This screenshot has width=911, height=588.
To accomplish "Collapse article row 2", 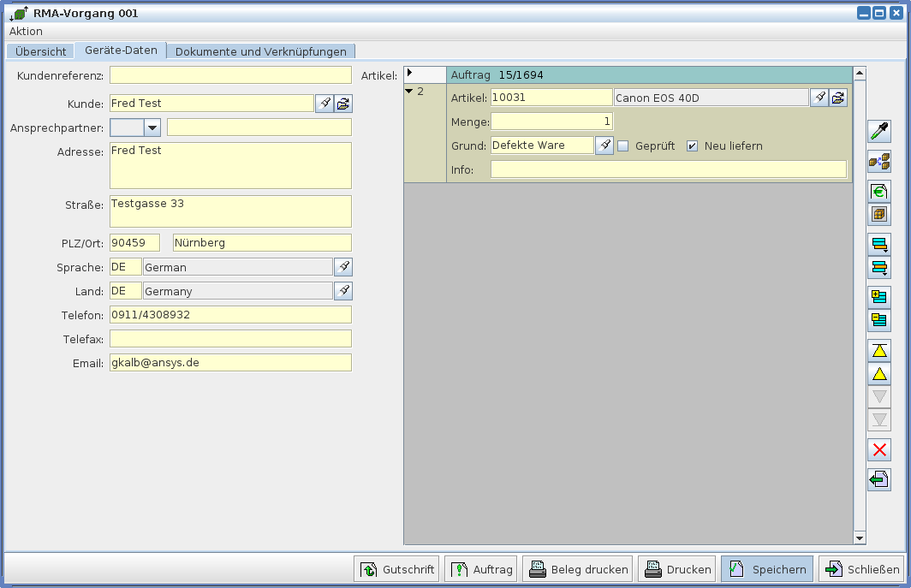I will coord(409,91).
